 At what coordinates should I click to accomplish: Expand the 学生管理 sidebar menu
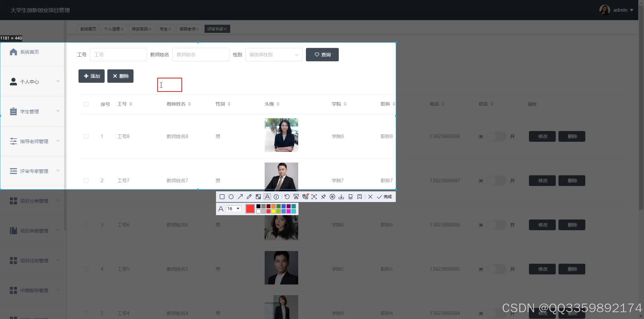(33, 111)
